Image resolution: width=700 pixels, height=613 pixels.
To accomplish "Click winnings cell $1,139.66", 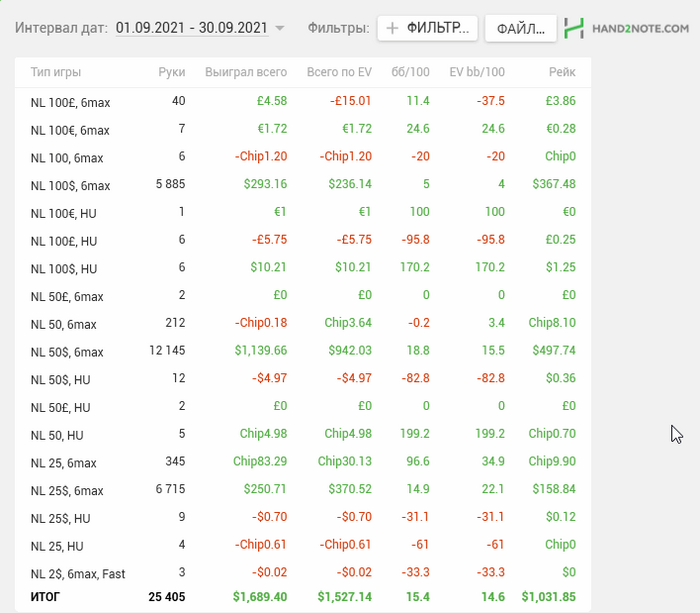I will coord(261,350).
